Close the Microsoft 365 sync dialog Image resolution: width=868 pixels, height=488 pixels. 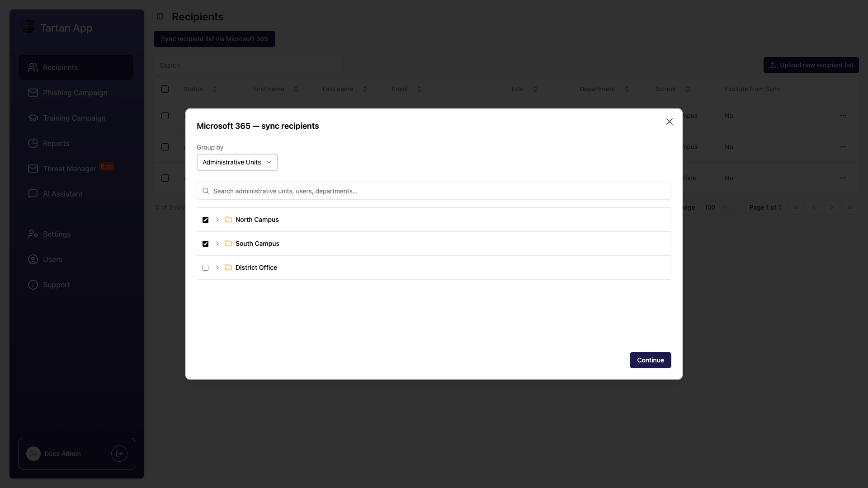[x=669, y=122]
